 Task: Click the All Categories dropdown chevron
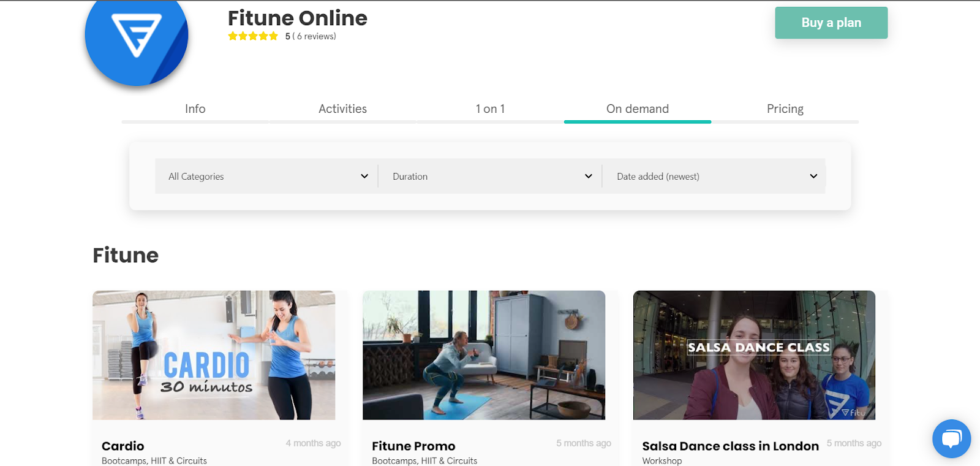pyautogui.click(x=364, y=176)
